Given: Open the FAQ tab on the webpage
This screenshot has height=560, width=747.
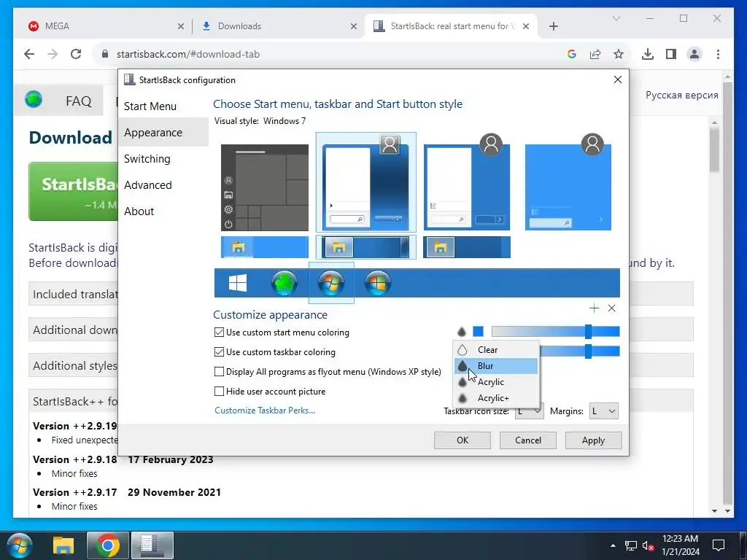Looking at the screenshot, I should [x=78, y=101].
